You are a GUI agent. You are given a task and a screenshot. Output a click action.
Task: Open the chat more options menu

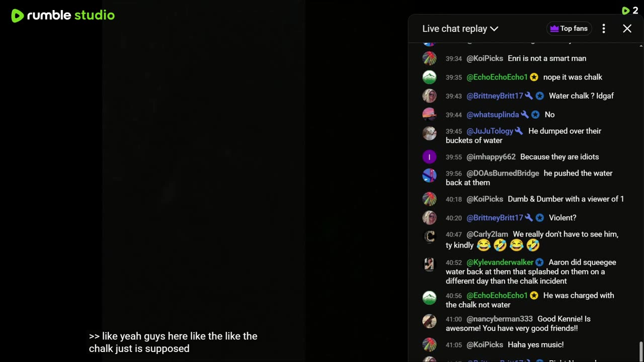click(604, 29)
